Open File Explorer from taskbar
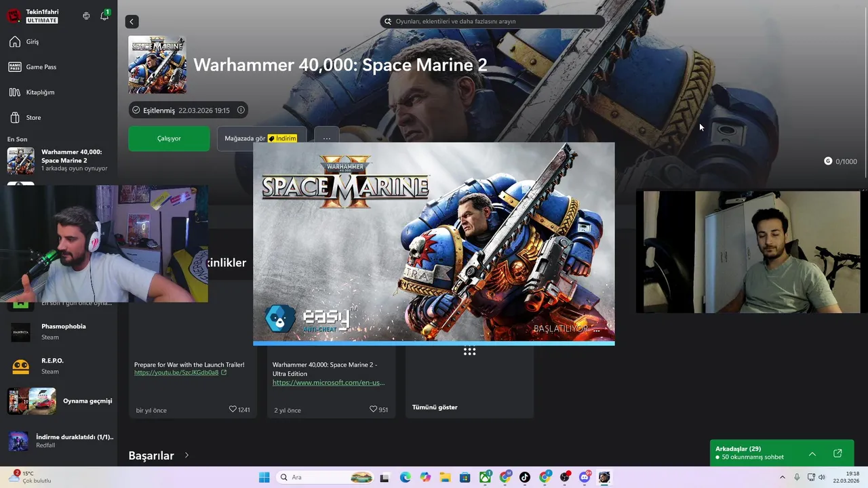The width and height of the screenshot is (868, 488). tap(445, 477)
